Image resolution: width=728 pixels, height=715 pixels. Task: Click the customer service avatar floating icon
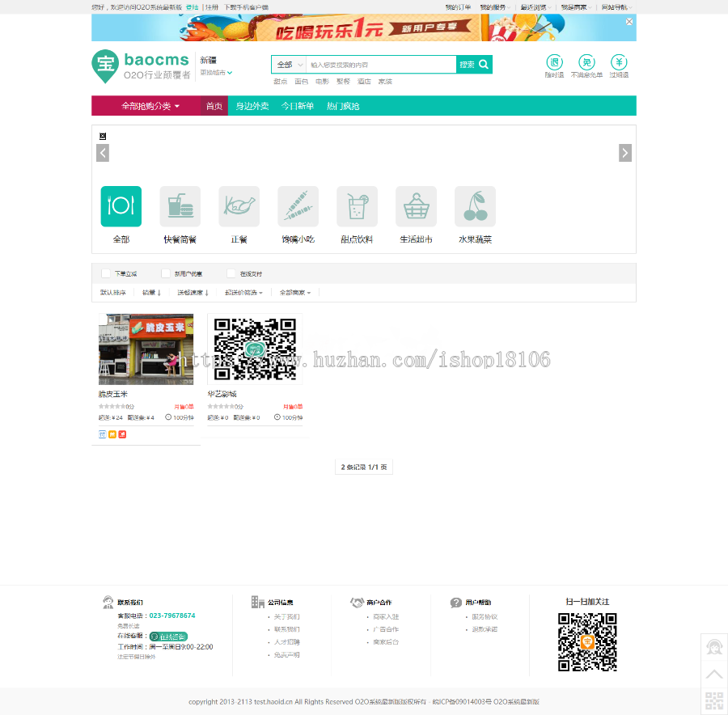pos(714,647)
